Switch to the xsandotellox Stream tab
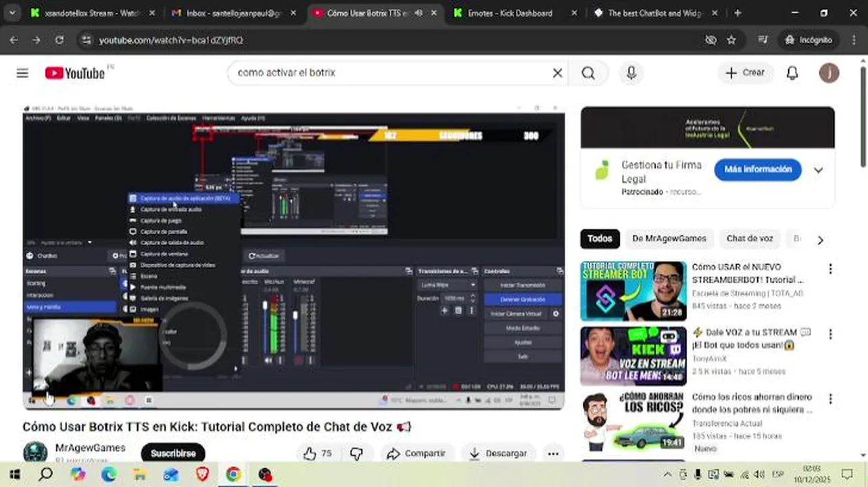The width and height of the screenshot is (868, 487). pos(92,13)
